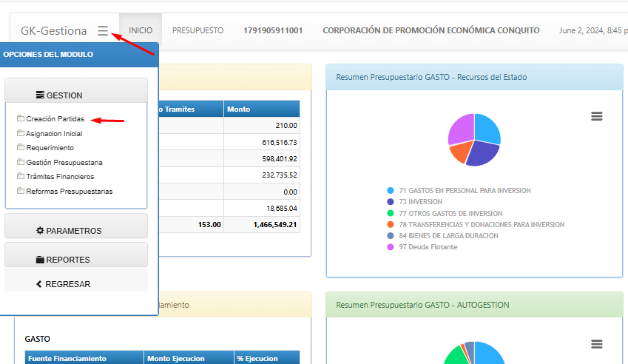Click the Monto Ejecucion column header

point(189,357)
